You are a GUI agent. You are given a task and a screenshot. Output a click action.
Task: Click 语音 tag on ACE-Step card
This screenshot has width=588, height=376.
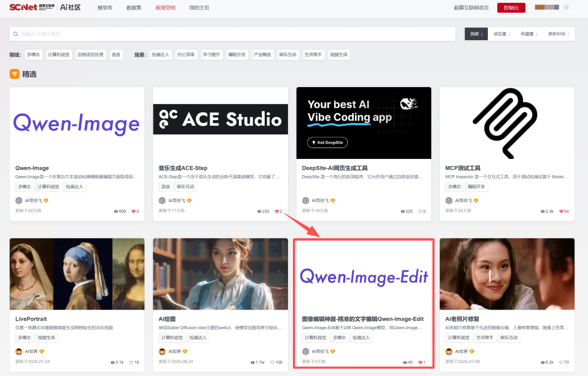(x=166, y=187)
